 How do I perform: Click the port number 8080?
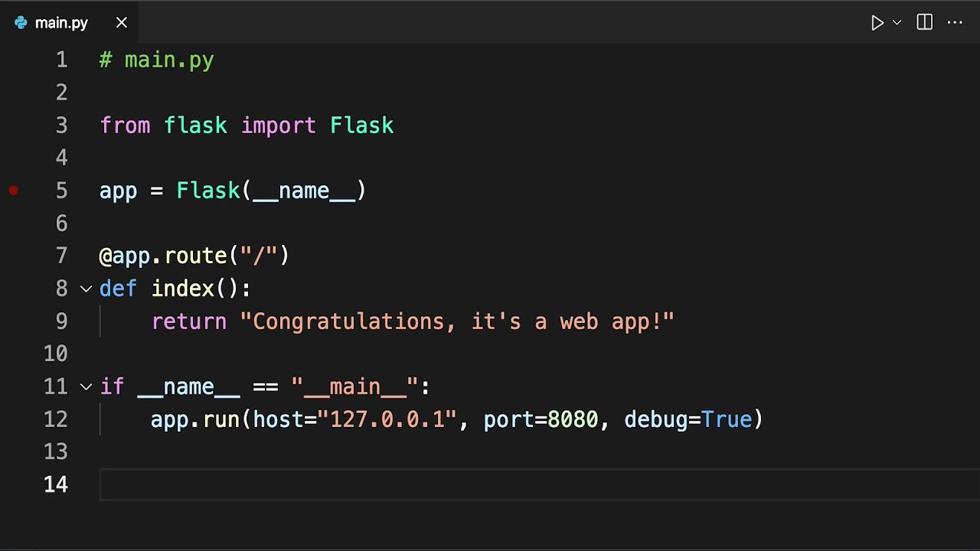click(572, 419)
